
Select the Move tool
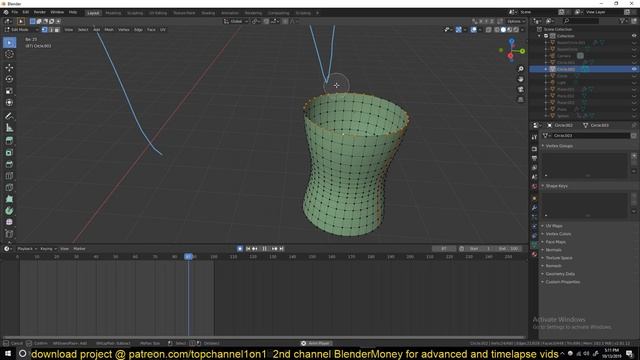9,68
